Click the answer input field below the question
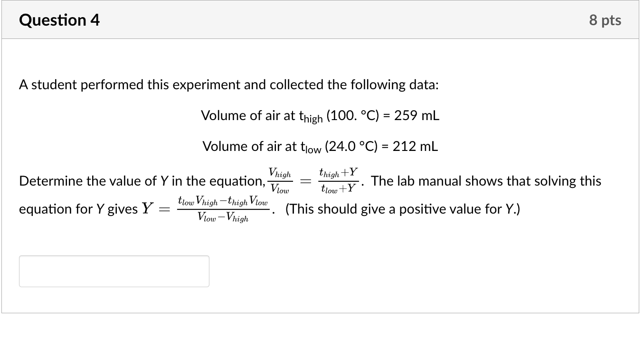 tap(114, 271)
